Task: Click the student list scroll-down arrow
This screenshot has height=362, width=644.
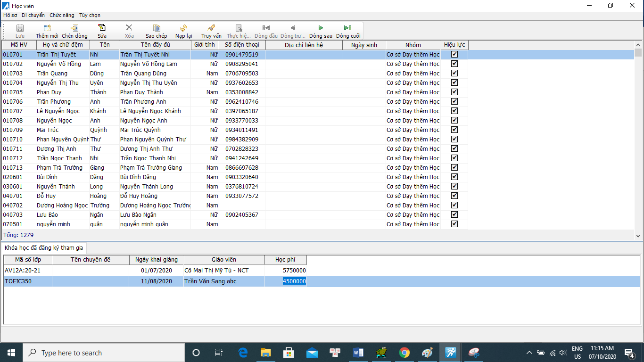Action: point(638,236)
